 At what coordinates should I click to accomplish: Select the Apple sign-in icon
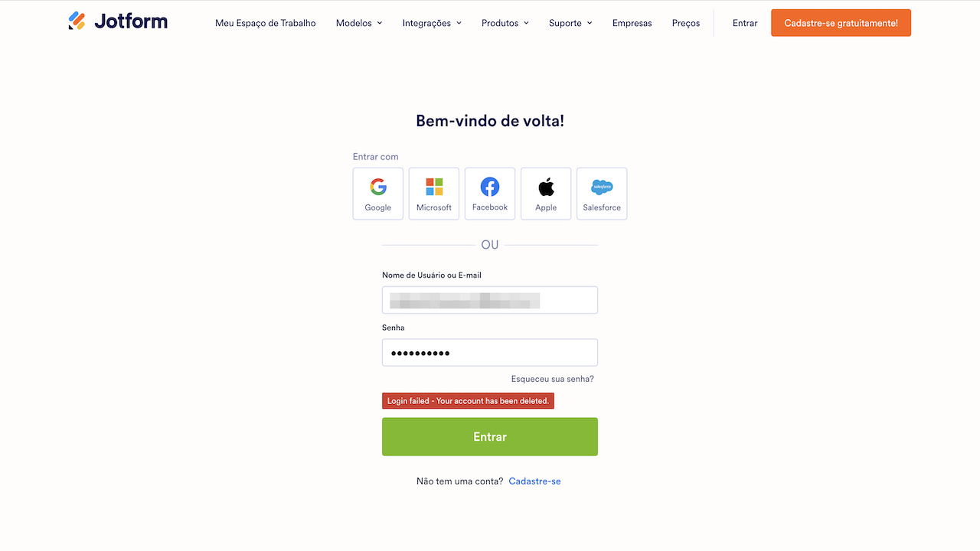point(546,194)
